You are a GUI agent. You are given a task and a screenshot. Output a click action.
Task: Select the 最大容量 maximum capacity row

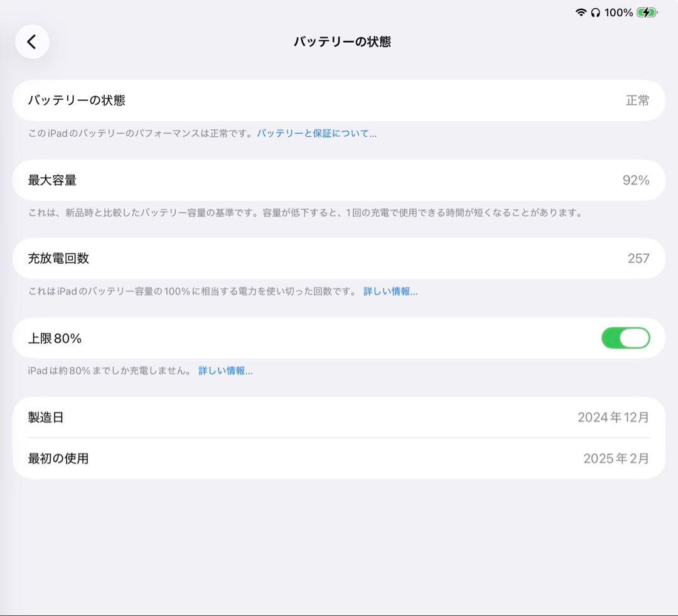(x=339, y=180)
